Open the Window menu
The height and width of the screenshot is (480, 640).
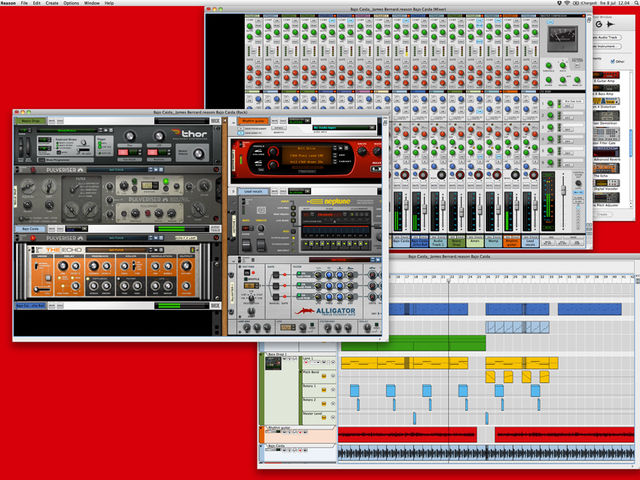92,3
